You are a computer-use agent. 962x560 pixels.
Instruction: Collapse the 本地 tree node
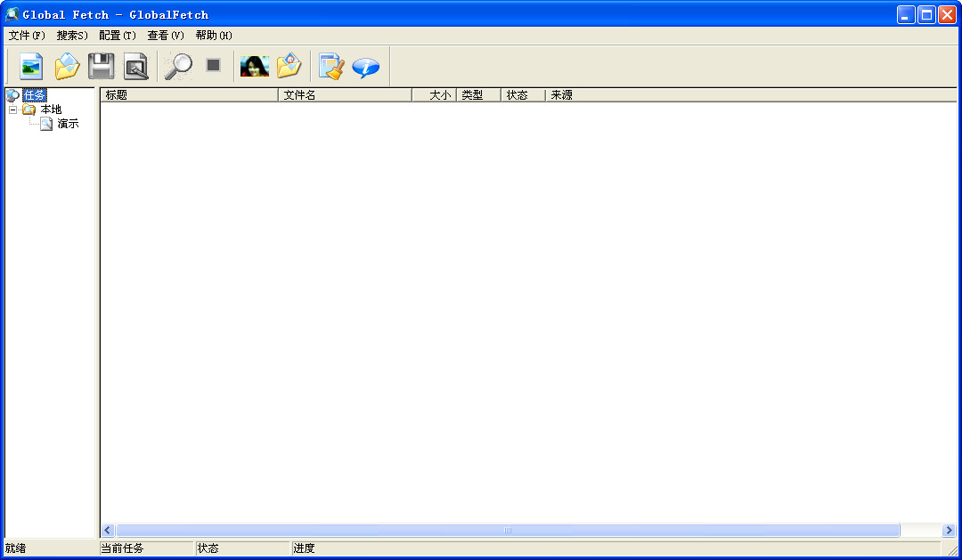tap(12, 110)
